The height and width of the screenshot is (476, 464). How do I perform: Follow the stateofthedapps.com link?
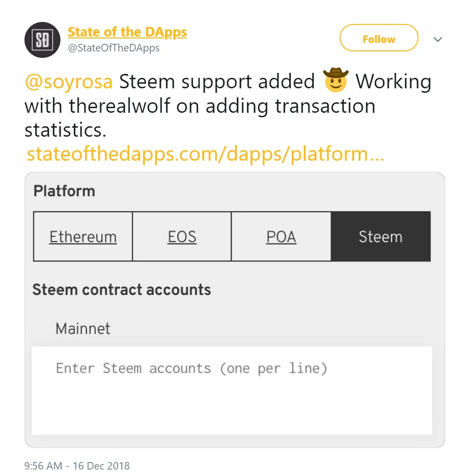tap(205, 154)
